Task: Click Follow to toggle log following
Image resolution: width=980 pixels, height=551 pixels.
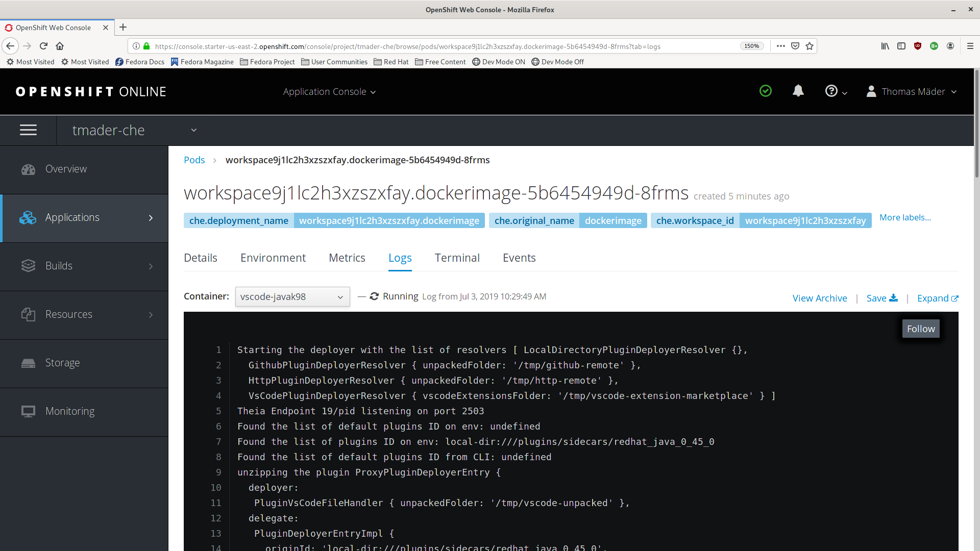Action: pyautogui.click(x=921, y=328)
